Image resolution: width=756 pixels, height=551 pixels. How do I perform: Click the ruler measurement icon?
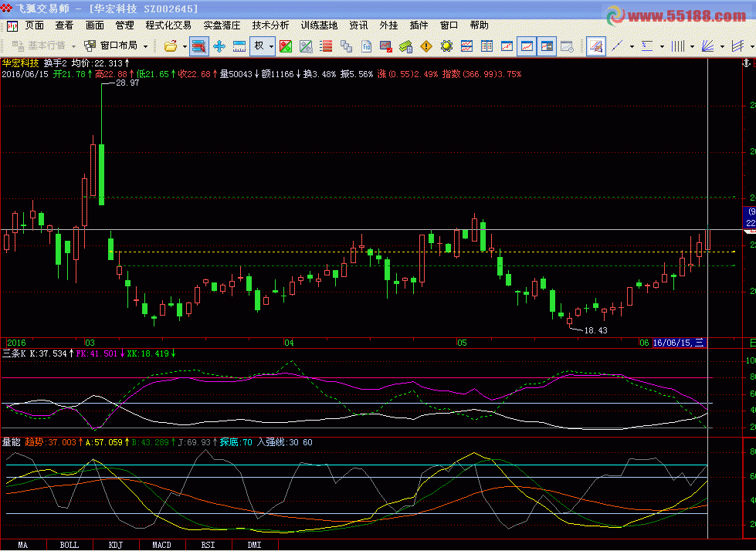(x=239, y=46)
